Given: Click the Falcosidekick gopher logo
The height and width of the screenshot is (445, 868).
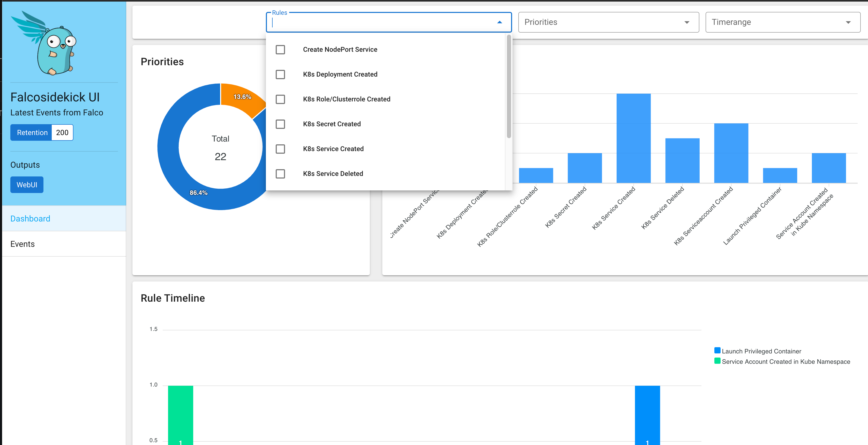Looking at the screenshot, I should 44,43.
